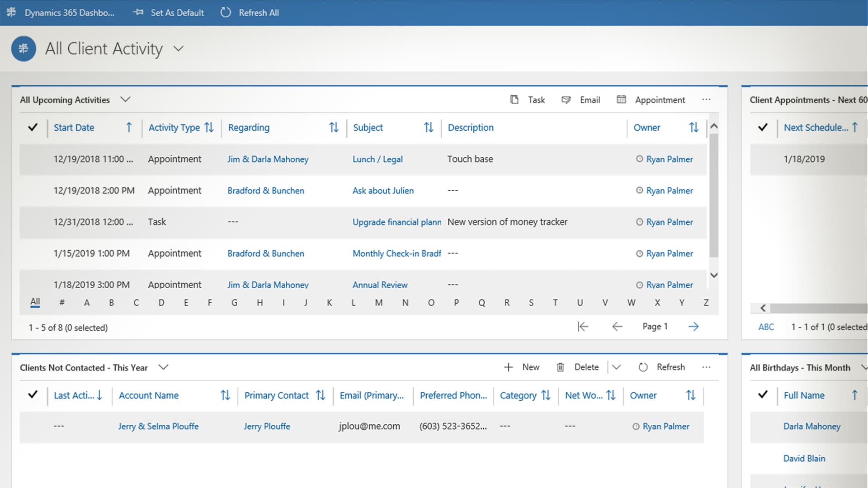The height and width of the screenshot is (488, 868).
Task: Click the plus icon beside New
Action: (508, 367)
